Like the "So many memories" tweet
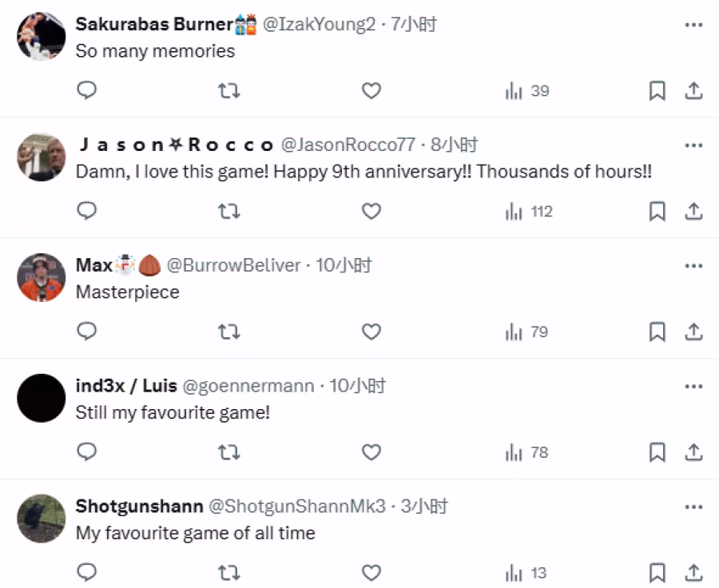719x588 pixels. (x=371, y=91)
